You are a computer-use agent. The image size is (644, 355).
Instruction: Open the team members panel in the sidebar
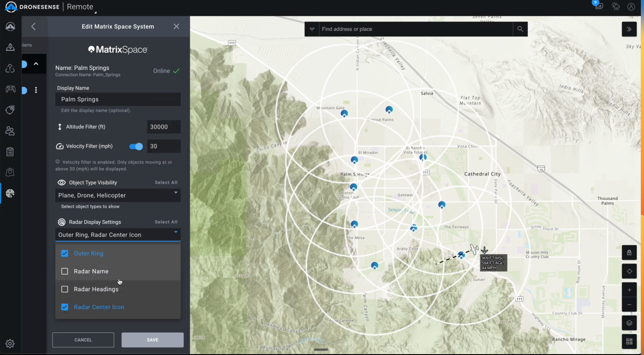click(x=10, y=130)
